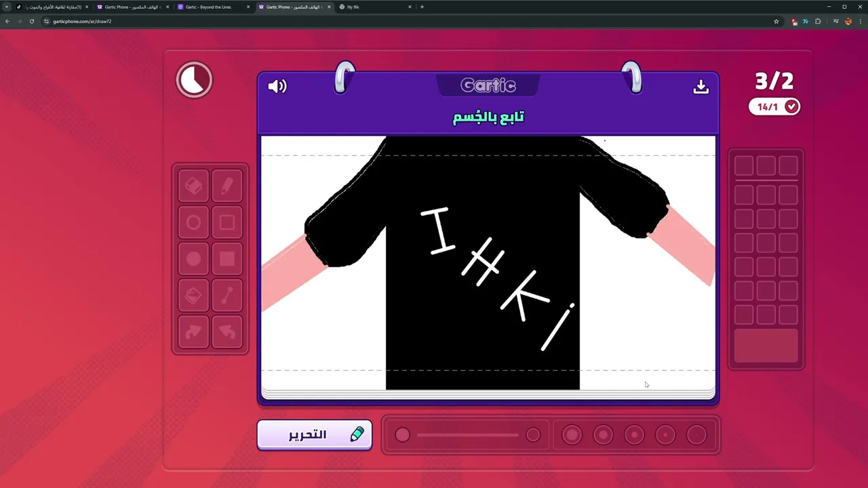868x488 pixels.
Task: Download the drawing with the download icon
Action: click(701, 87)
